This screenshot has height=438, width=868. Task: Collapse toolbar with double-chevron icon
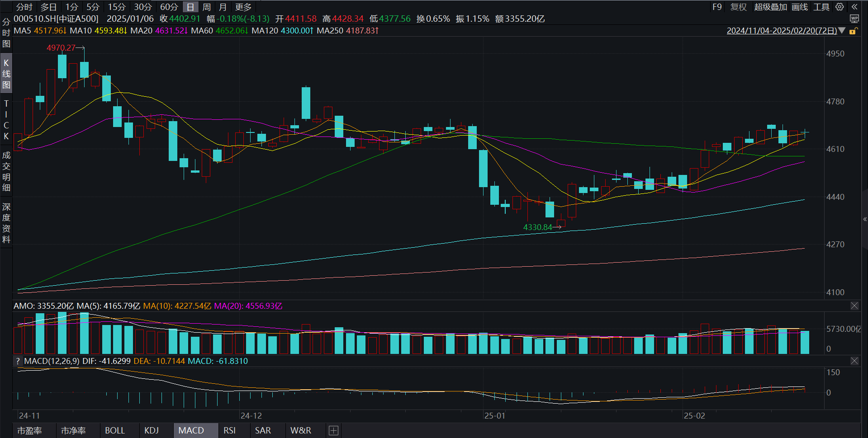[854, 7]
